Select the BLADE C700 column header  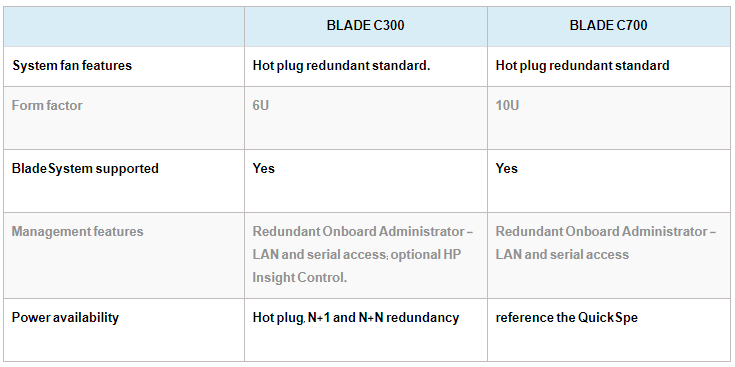[x=608, y=25]
